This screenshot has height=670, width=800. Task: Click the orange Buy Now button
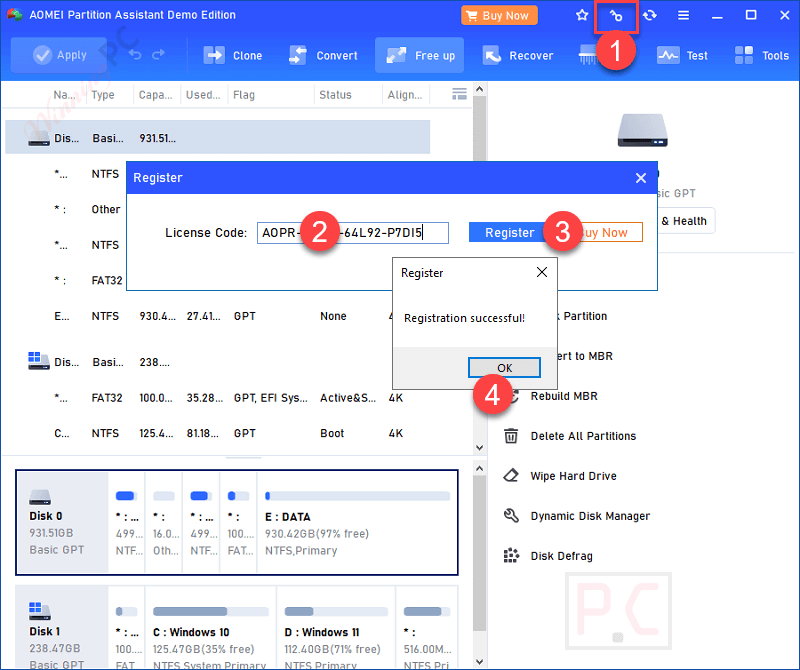pos(499,15)
